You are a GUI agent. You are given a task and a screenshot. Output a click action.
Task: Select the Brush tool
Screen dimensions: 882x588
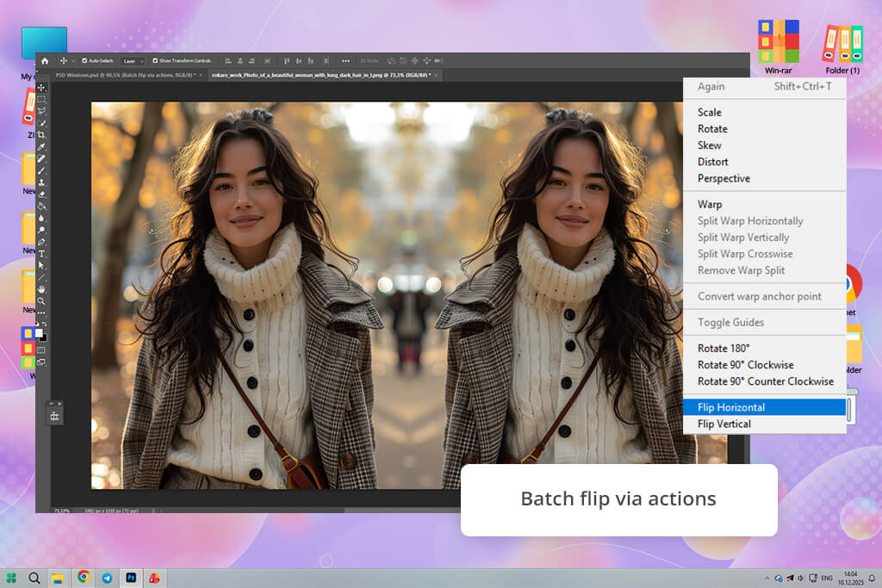[x=41, y=170]
